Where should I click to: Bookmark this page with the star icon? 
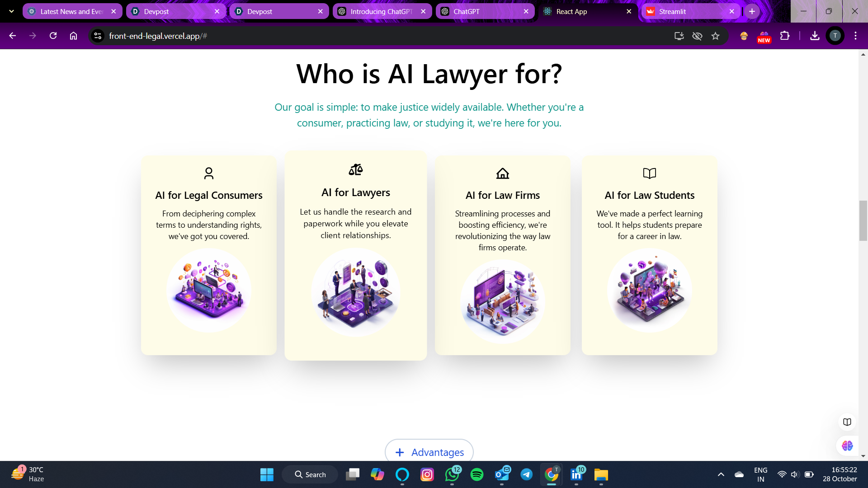tap(715, 36)
